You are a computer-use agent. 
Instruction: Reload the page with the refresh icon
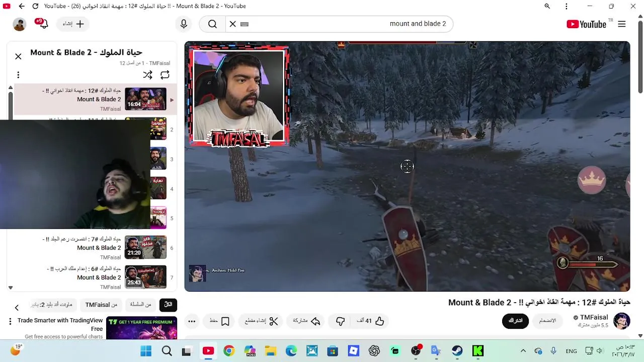pyautogui.click(x=35, y=6)
